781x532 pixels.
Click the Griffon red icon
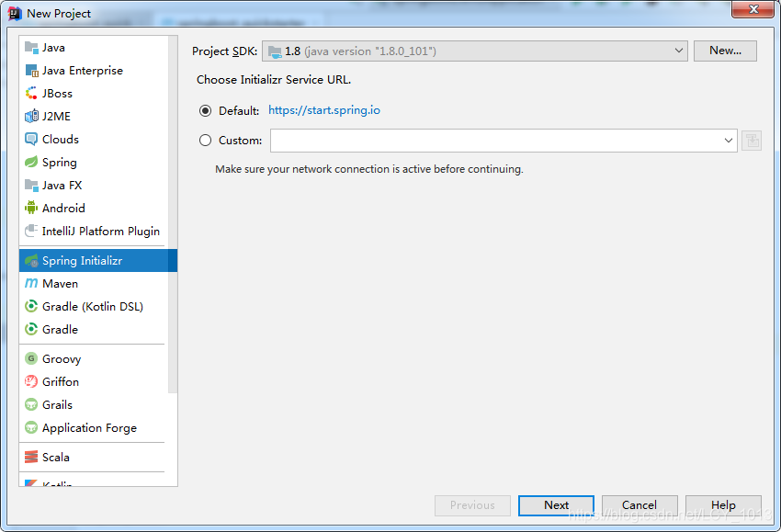pyautogui.click(x=31, y=381)
